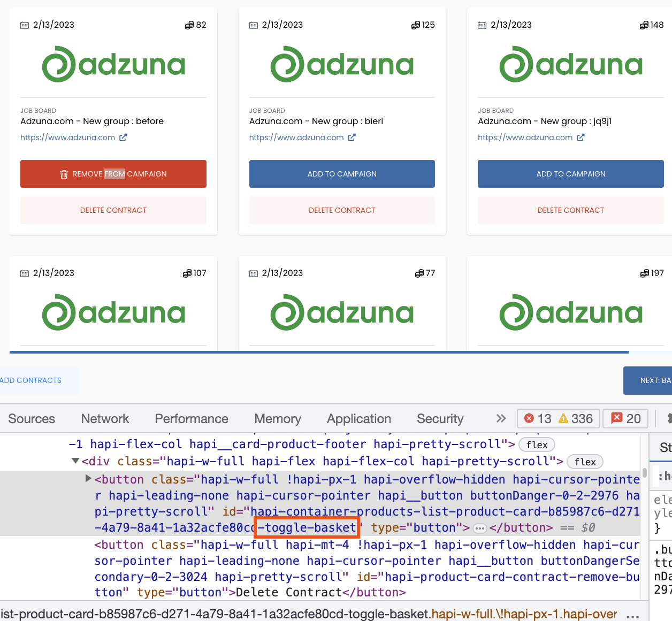Click Adzuna logo on the 'New group : before' card
The image size is (672, 621).
(x=113, y=64)
